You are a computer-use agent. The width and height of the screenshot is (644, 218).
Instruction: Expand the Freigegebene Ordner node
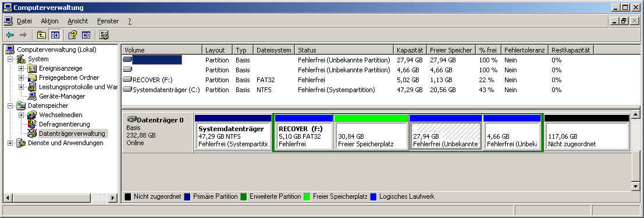(x=21, y=78)
